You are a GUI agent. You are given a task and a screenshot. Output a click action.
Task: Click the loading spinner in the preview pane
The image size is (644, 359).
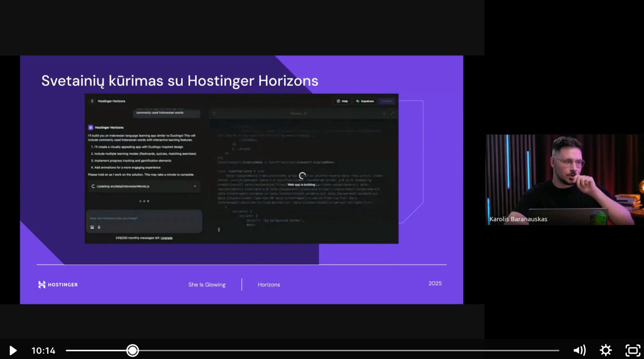pyautogui.click(x=302, y=176)
